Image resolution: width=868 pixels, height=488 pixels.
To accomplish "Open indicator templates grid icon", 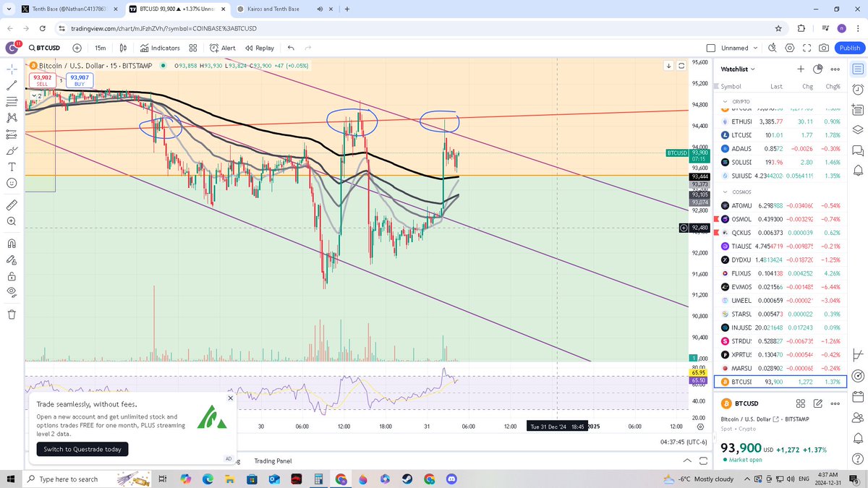I will [x=193, y=48].
